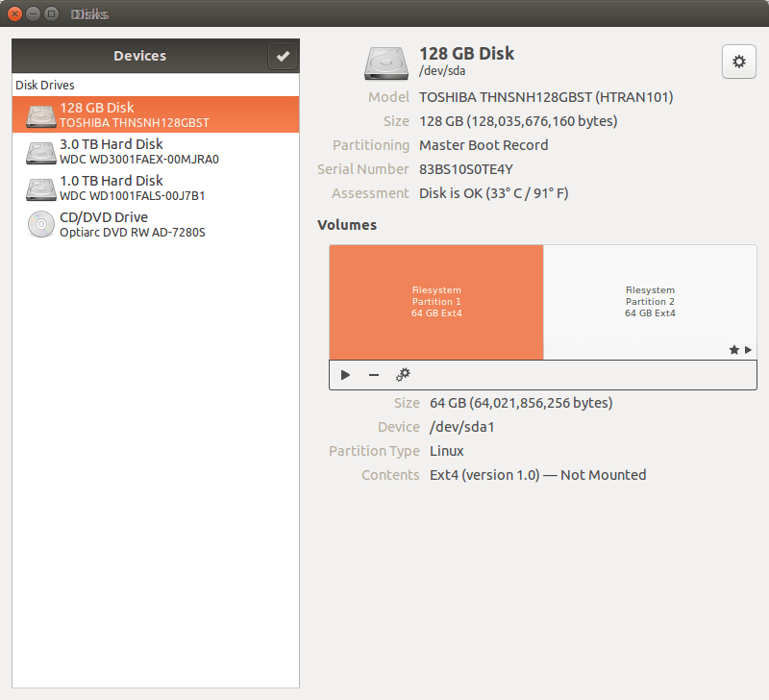Select Partition 2 64 GB Ext4 volume
The width and height of the screenshot is (769, 700).
(650, 301)
